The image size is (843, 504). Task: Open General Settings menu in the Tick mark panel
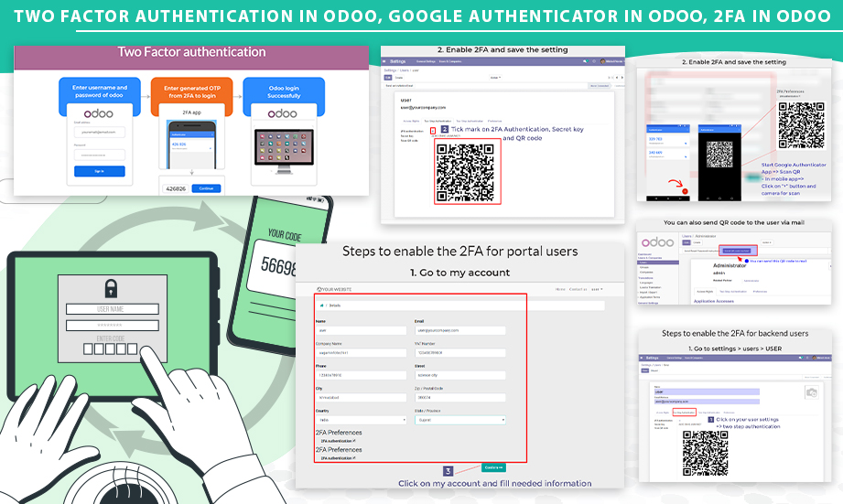[426, 61]
